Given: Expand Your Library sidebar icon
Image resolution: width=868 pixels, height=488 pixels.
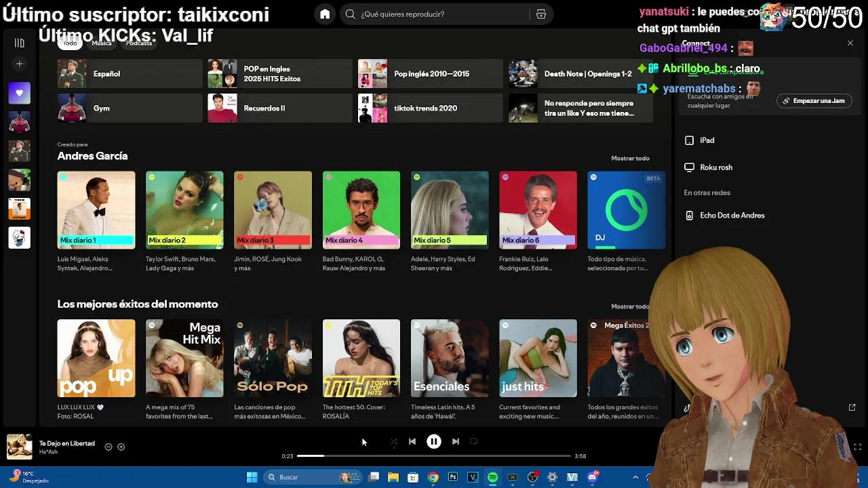Looking at the screenshot, I should (x=20, y=43).
